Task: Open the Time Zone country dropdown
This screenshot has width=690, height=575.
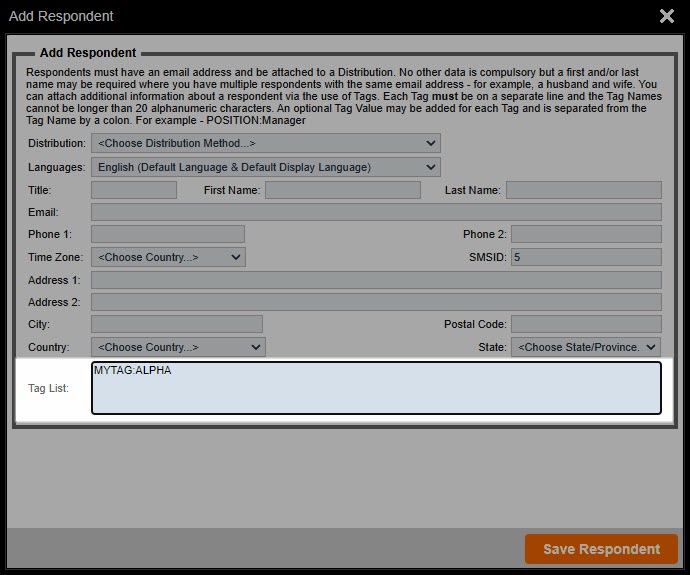Action: pyautogui.click(x=168, y=257)
